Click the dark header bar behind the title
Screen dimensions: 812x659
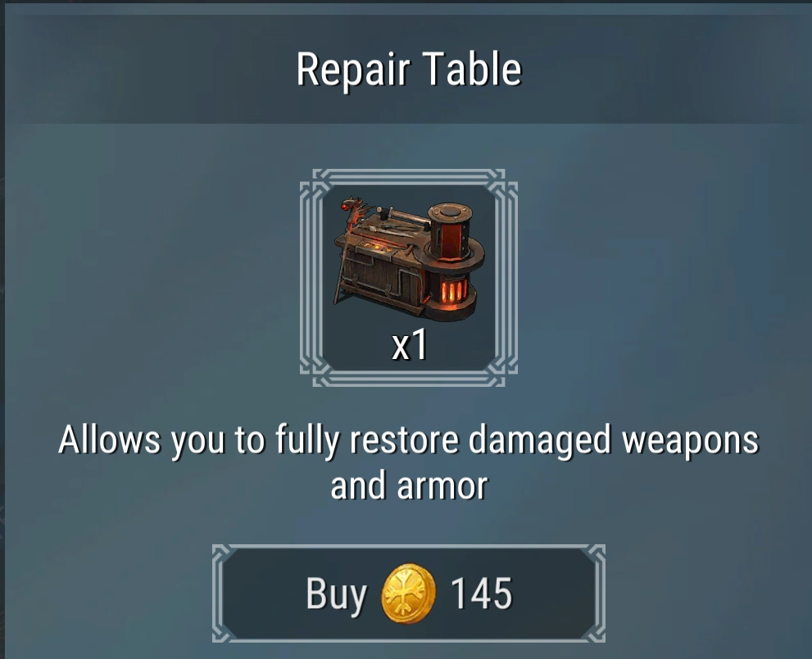[x=409, y=70]
